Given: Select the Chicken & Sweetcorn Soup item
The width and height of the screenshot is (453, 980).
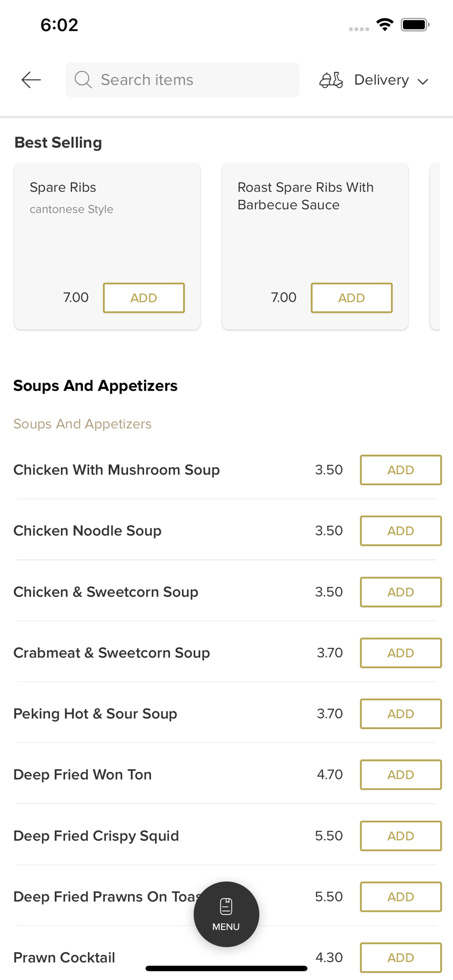Looking at the screenshot, I should point(106,592).
